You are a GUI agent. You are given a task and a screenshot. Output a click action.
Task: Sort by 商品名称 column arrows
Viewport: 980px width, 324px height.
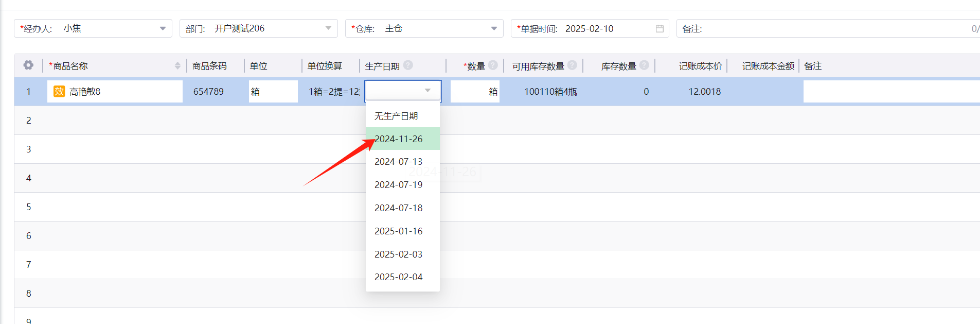177,66
